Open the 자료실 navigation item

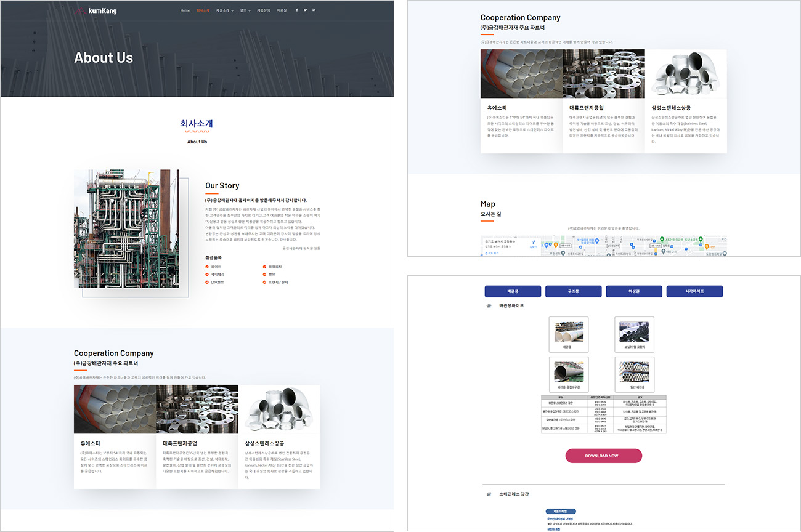tap(282, 10)
